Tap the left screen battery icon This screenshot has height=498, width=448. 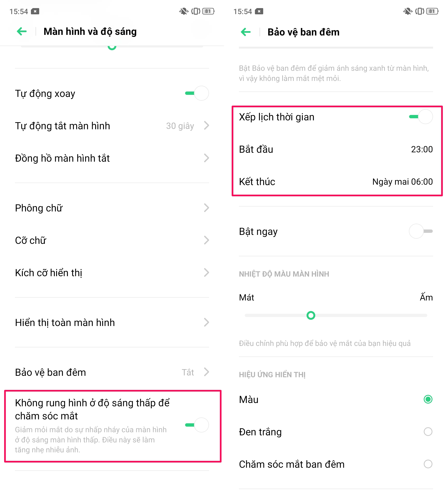(x=208, y=11)
